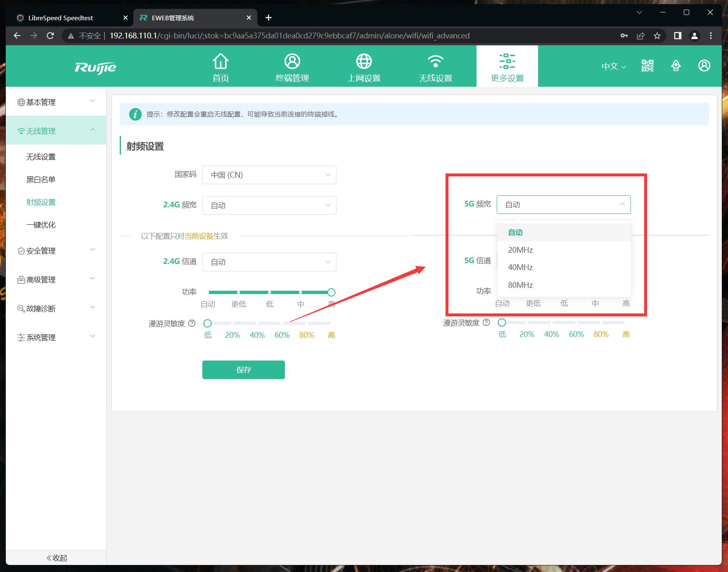Open the account profile icon
Image resolution: width=728 pixels, height=572 pixels.
tap(704, 66)
